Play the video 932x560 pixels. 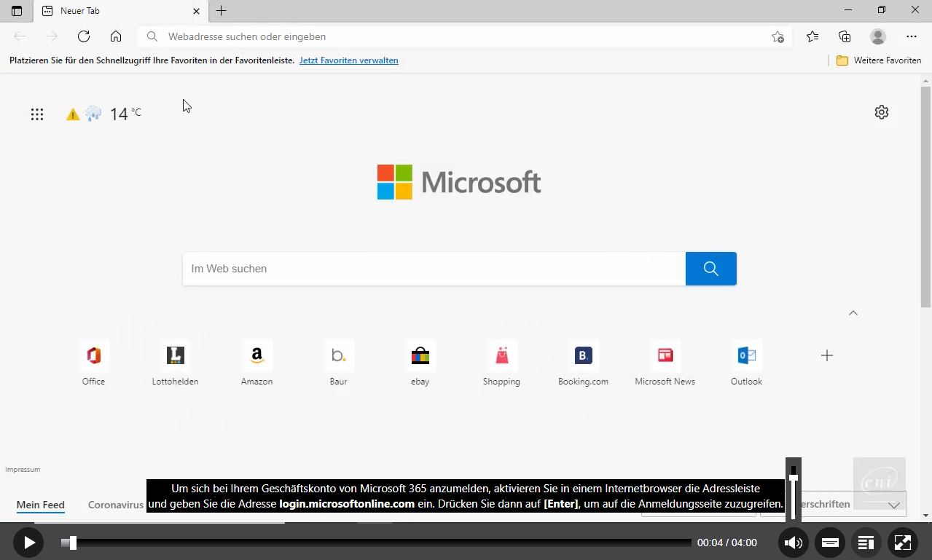[28, 543]
